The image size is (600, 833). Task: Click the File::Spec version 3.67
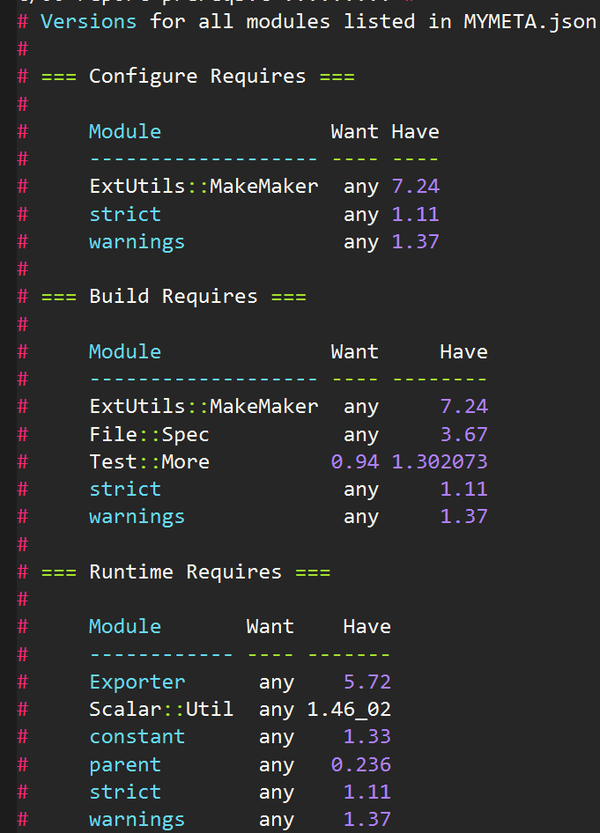tap(463, 434)
